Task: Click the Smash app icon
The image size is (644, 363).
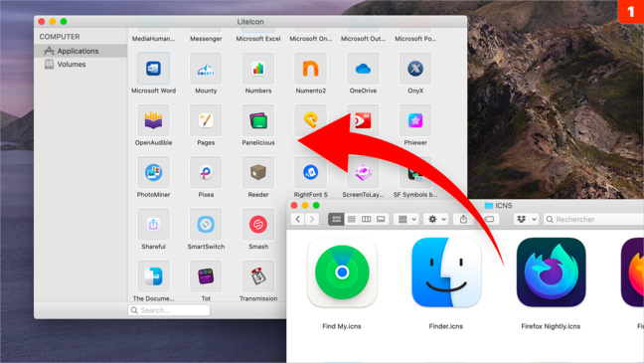Action: click(x=258, y=225)
